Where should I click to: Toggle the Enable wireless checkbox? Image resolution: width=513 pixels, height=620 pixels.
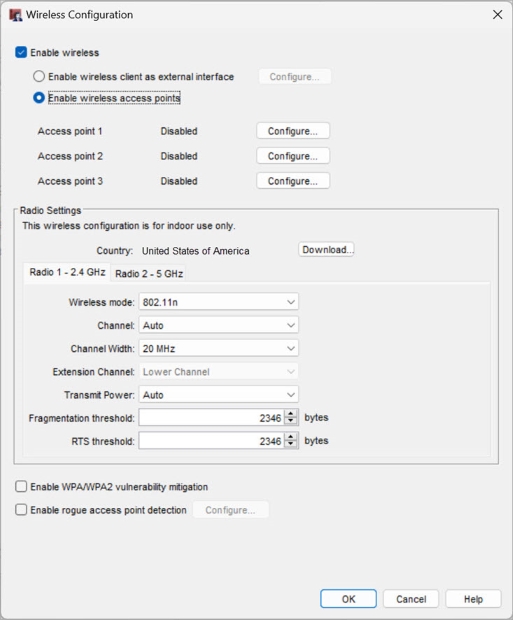pyautogui.click(x=21, y=53)
